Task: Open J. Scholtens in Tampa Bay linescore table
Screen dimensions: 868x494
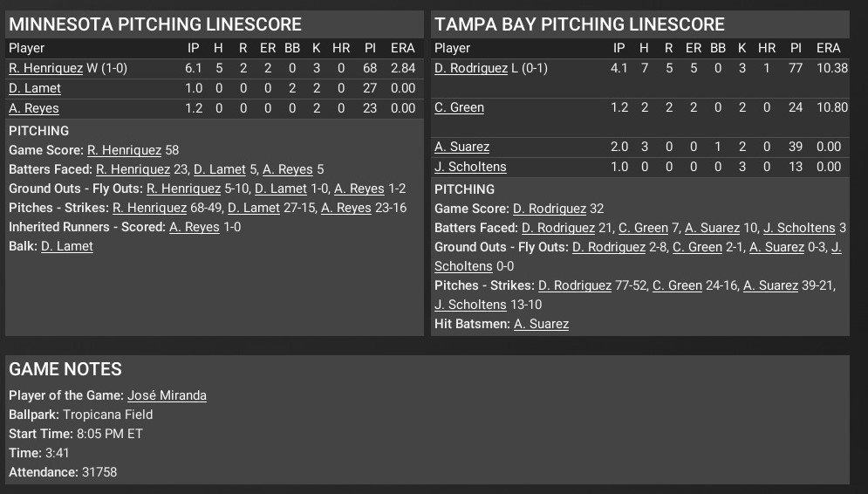Action: (470, 167)
